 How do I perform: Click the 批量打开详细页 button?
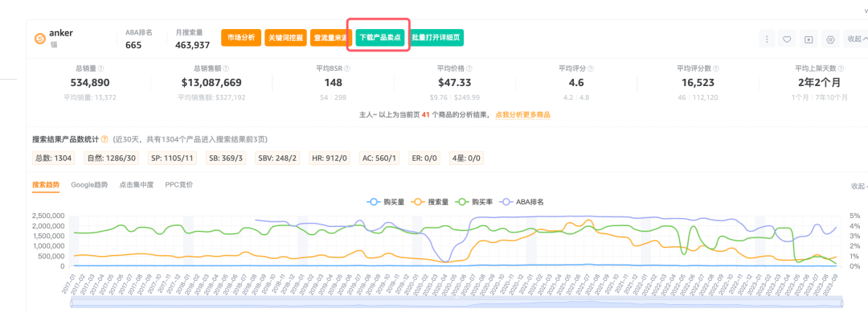[x=437, y=38]
